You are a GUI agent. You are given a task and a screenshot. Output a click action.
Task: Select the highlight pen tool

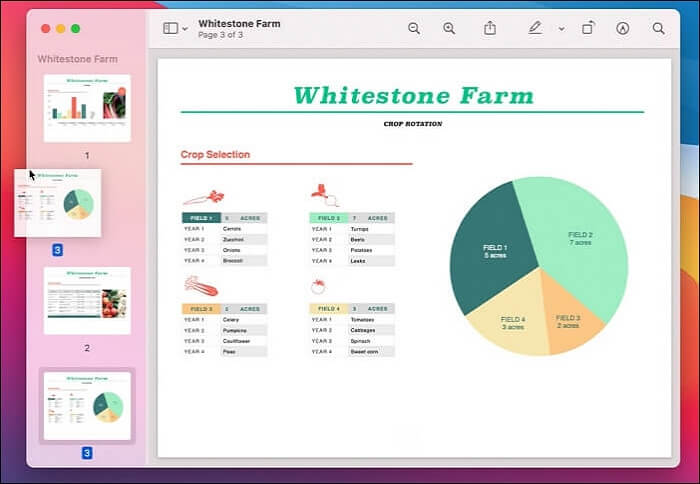(535, 29)
